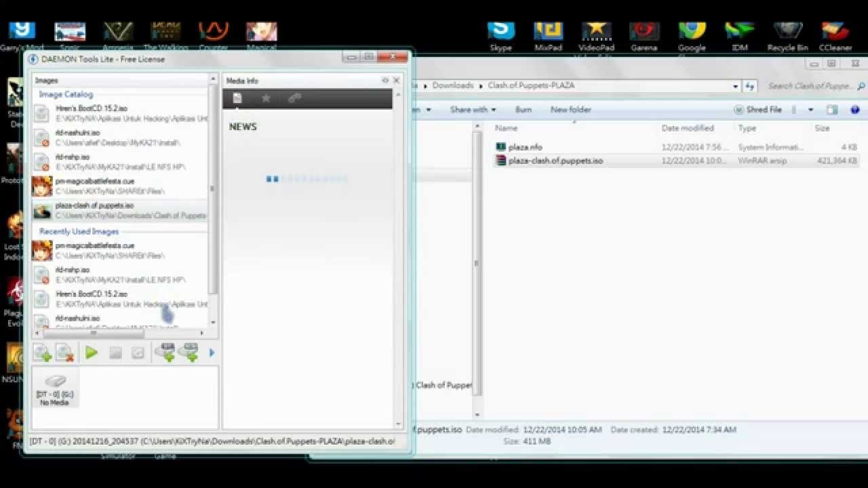Click the Explorer blue help icon
Viewport: 868px width, 488px height.
854,110
